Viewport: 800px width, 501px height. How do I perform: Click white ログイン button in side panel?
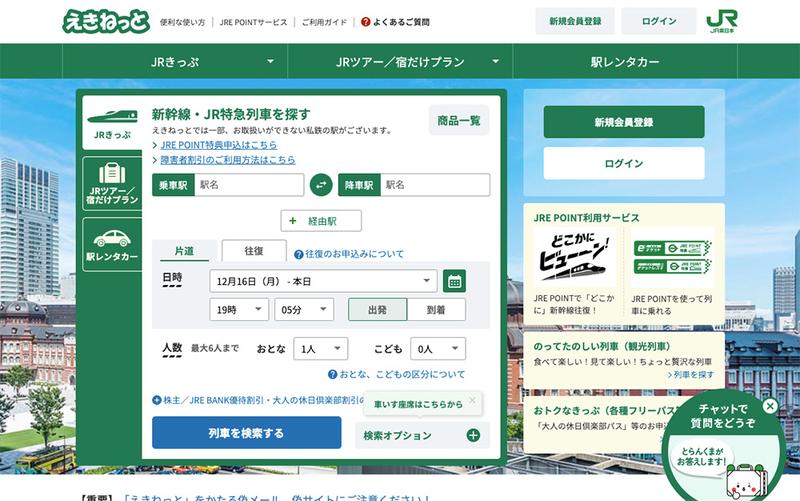tap(624, 163)
